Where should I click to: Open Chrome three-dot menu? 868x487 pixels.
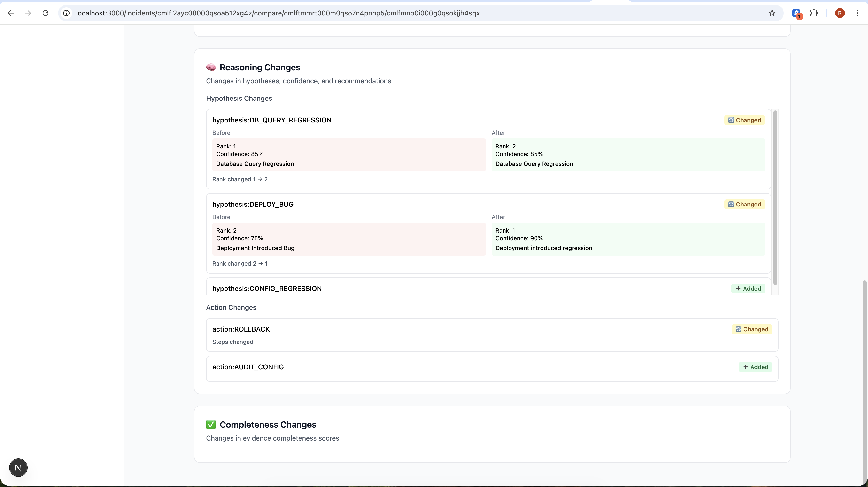pos(857,13)
